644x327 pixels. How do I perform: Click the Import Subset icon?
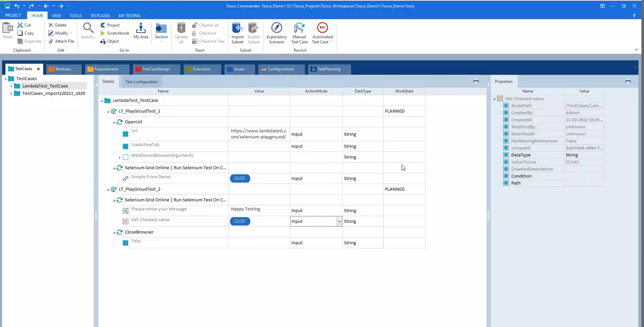coord(237,28)
